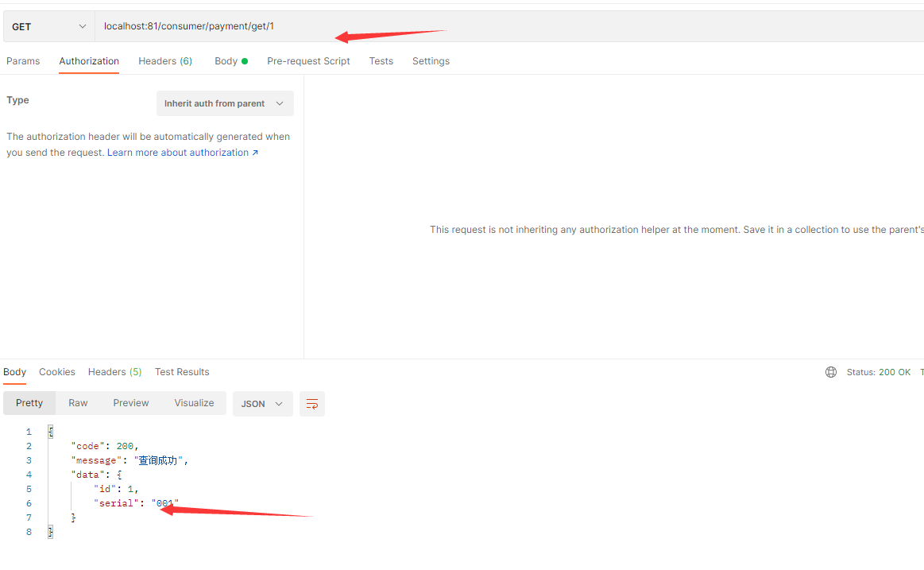Screen dimensions: 924x570
Task: Switch to Test Results tab
Action: point(182,372)
